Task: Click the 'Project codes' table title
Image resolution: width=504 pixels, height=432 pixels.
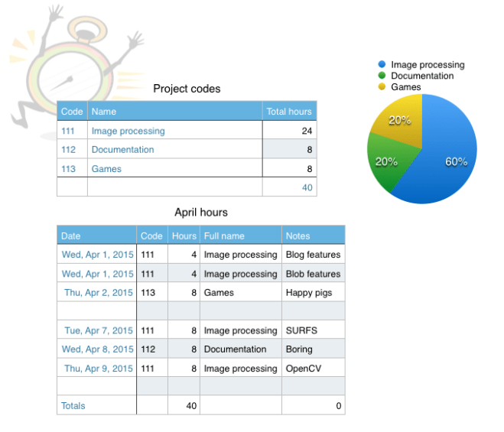Action: point(187,89)
